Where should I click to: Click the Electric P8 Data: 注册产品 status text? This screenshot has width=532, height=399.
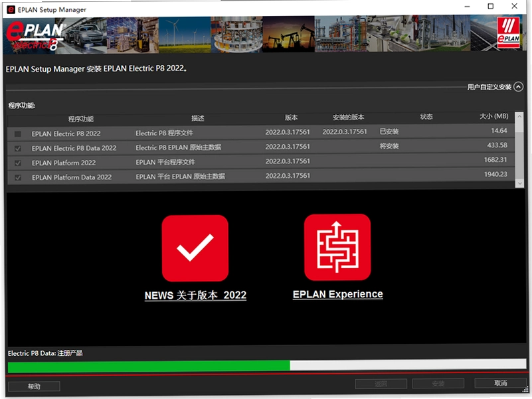[45, 353]
